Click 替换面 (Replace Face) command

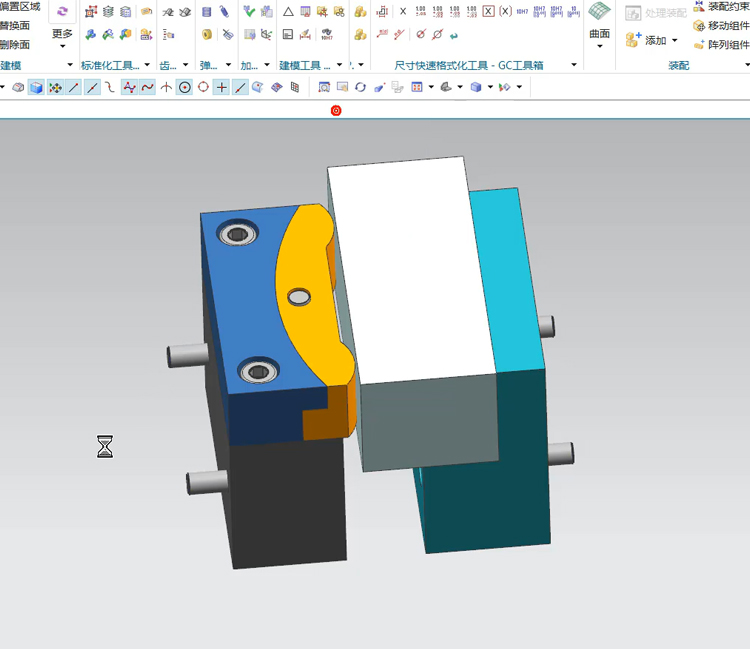pos(15,25)
